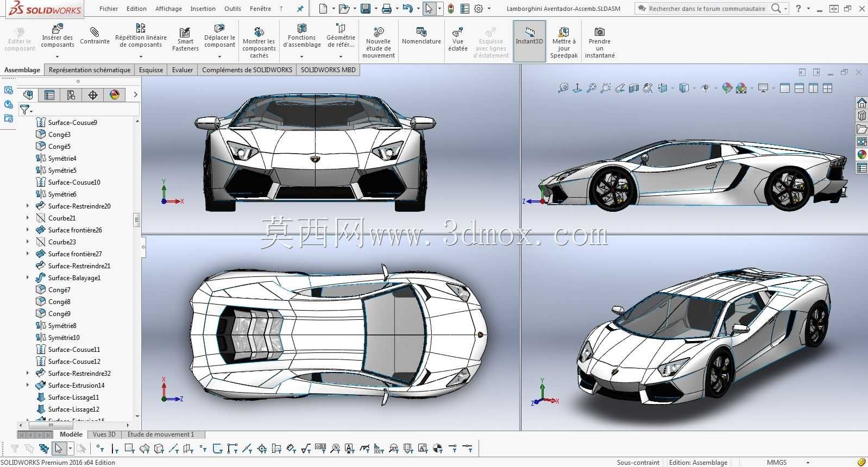The image size is (868, 467).
Task: Activate Déplacer le composant tool
Action: [x=219, y=36]
